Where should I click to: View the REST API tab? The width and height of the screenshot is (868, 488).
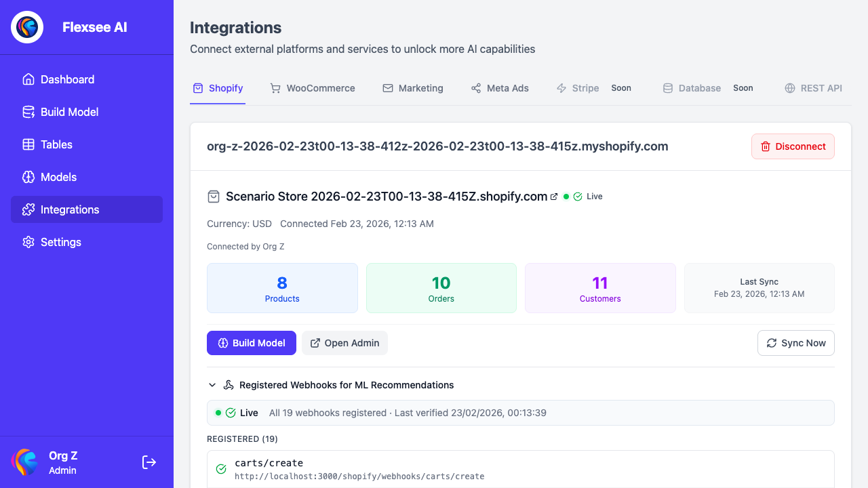(x=813, y=88)
